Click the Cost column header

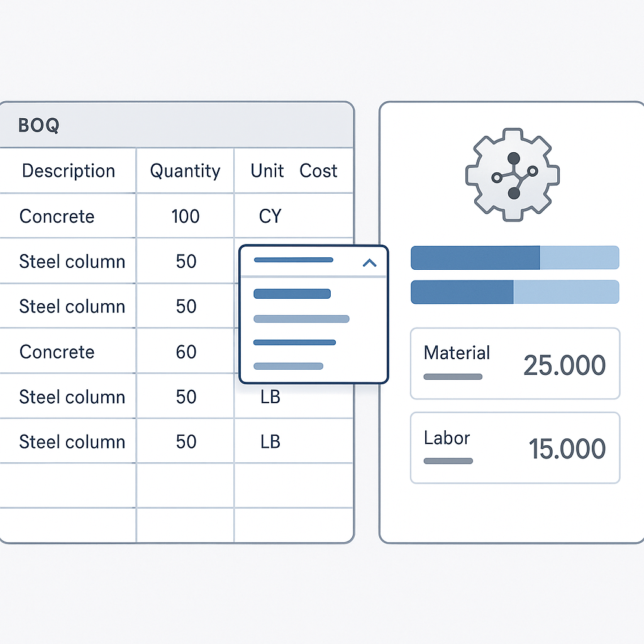[318, 171]
